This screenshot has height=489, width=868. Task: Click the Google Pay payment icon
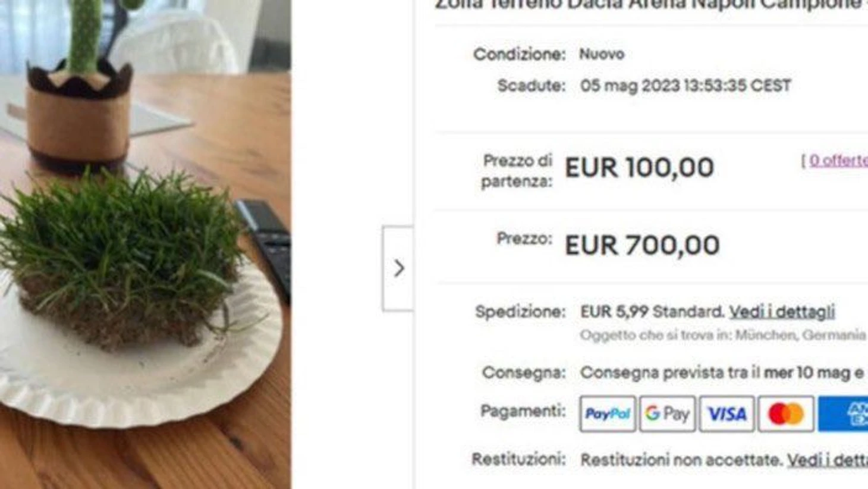[x=667, y=413]
